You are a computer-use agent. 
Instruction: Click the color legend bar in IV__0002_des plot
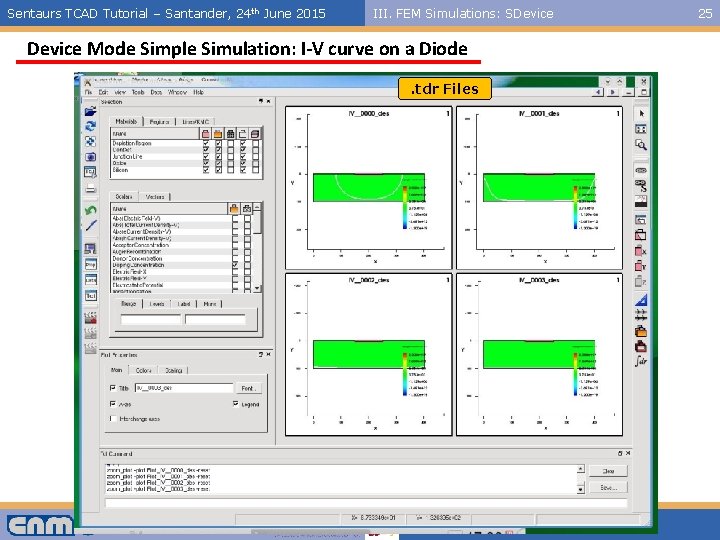405,375
